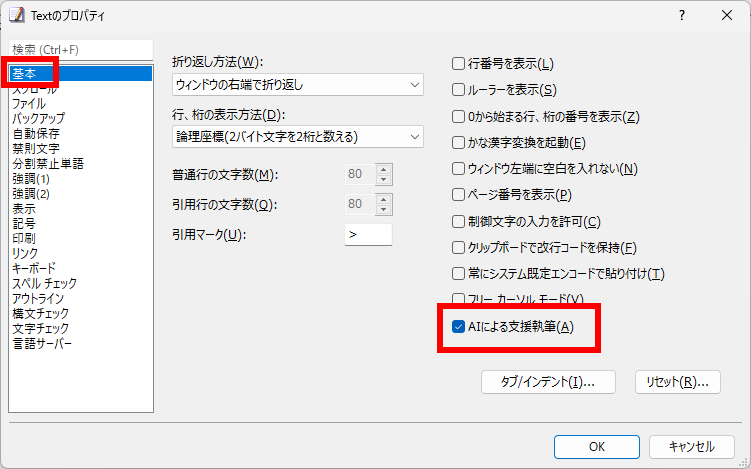The image size is (751, 469).
Task: Open the 折り返し方法(W) dropdown
Action: 297,85
